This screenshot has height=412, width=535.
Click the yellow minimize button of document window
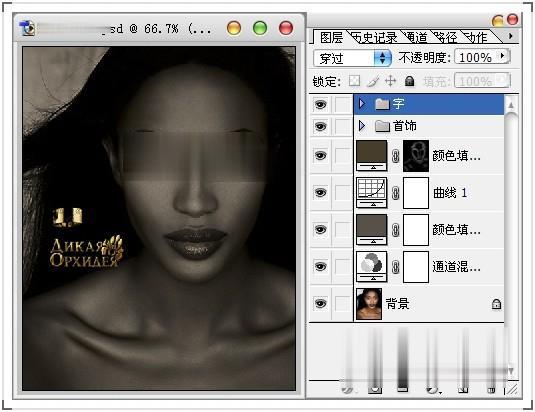[x=234, y=28]
